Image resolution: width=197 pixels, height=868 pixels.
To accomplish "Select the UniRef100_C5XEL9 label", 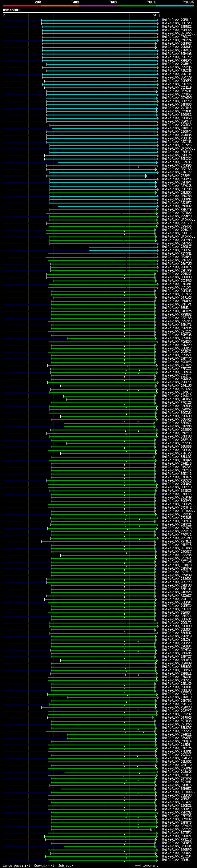I will (177, 88).
